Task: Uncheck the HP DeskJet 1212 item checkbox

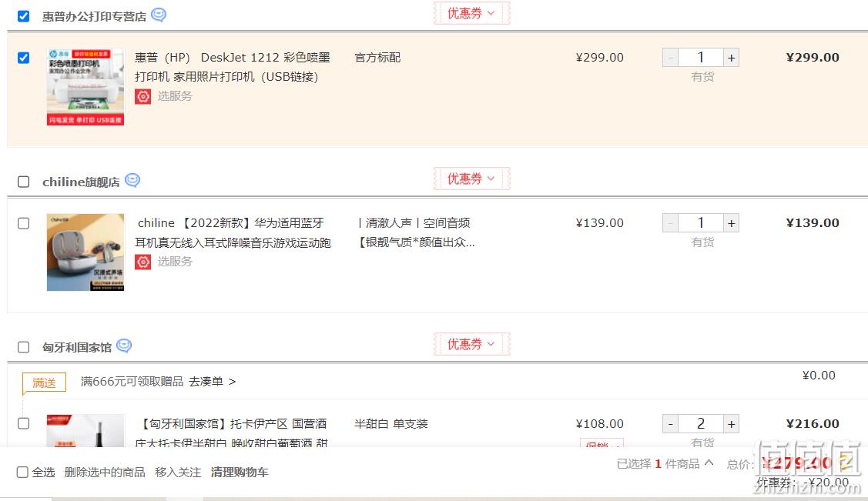Action: (23, 58)
